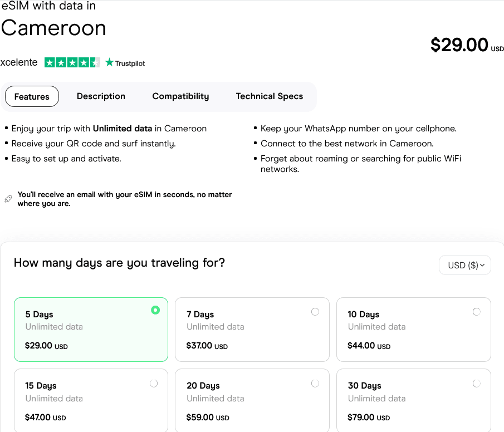
Task: Click the Trustpilot star logo
Action: pos(109,63)
